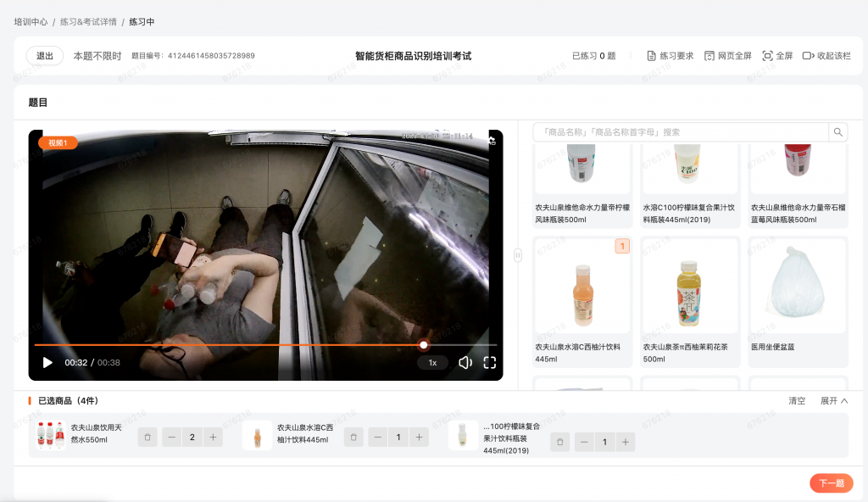Select 农夫山泉水溶C西柚汁饮料 445ml product card
The width and height of the screenshot is (868, 502).
581,301
